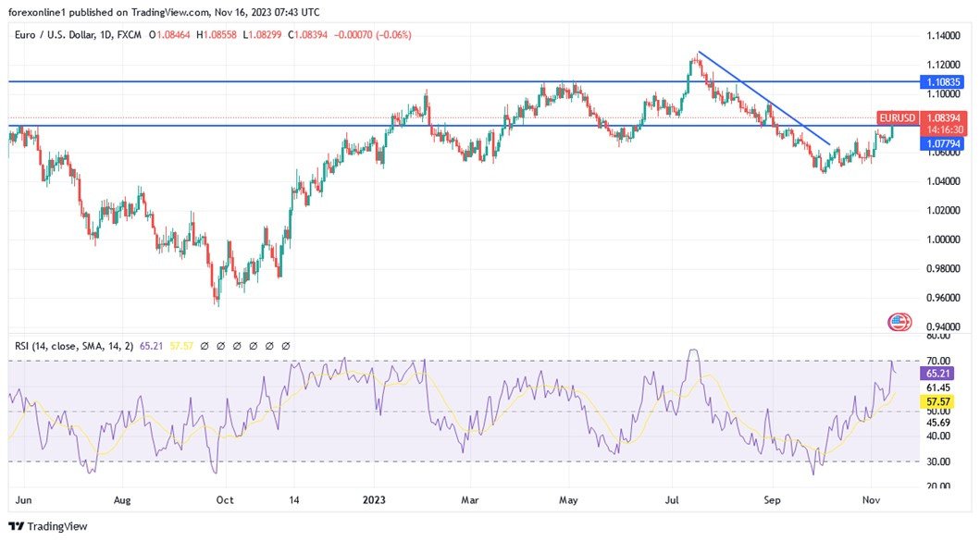Viewport: 980px width, 541px height.
Task: Click the 70.00 RSI scale level
Action: click(938, 361)
